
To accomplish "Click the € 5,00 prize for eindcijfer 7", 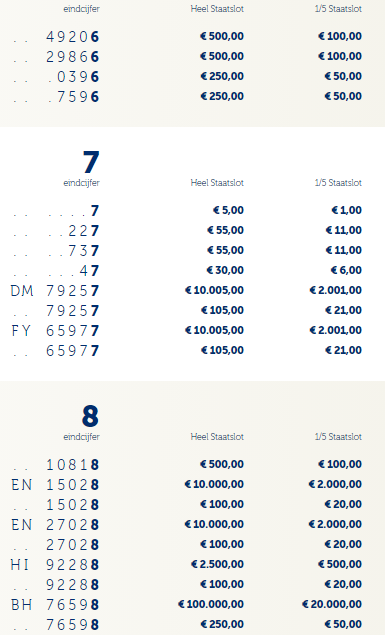I will point(228,210).
